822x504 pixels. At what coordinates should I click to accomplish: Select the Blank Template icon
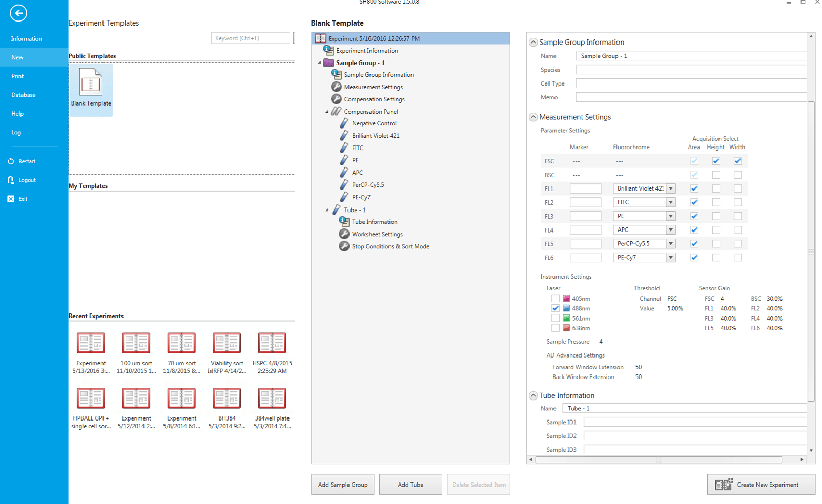pyautogui.click(x=91, y=82)
